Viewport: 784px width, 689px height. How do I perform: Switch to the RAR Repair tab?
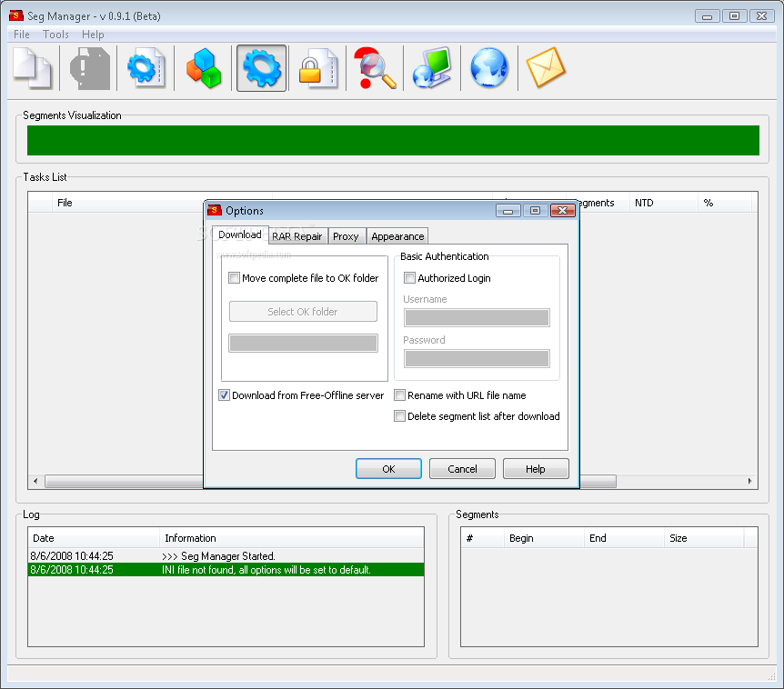(x=297, y=236)
